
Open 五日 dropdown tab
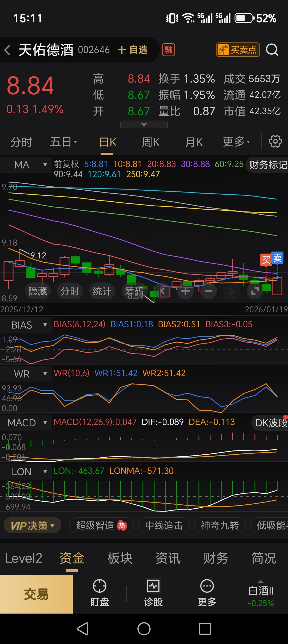63,142
